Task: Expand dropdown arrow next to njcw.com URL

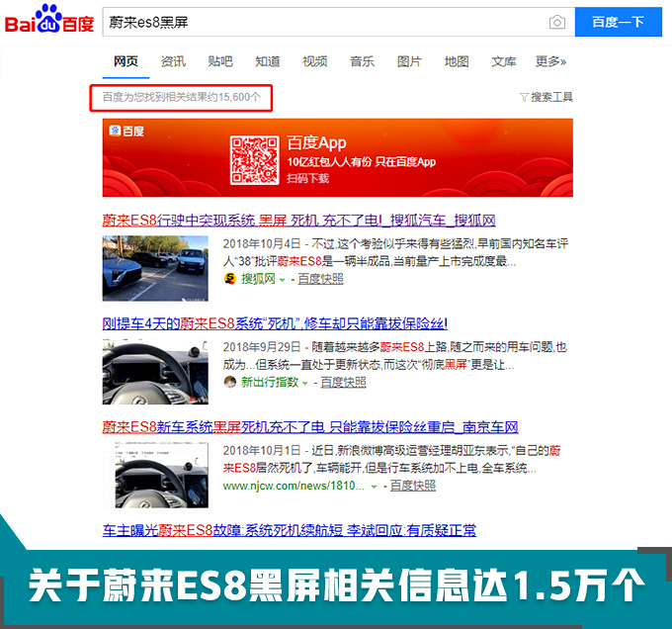Action: (375, 487)
